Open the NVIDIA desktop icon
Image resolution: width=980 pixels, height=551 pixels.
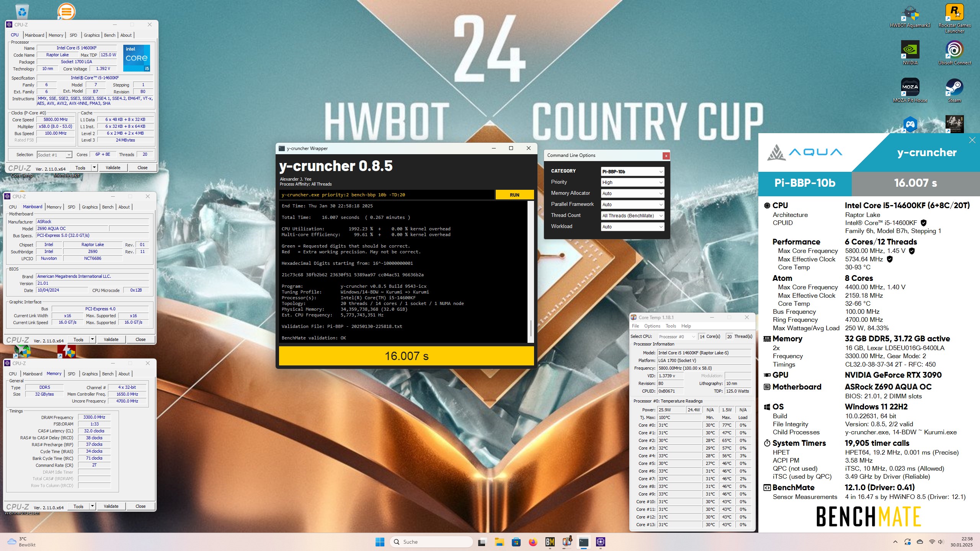[910, 53]
